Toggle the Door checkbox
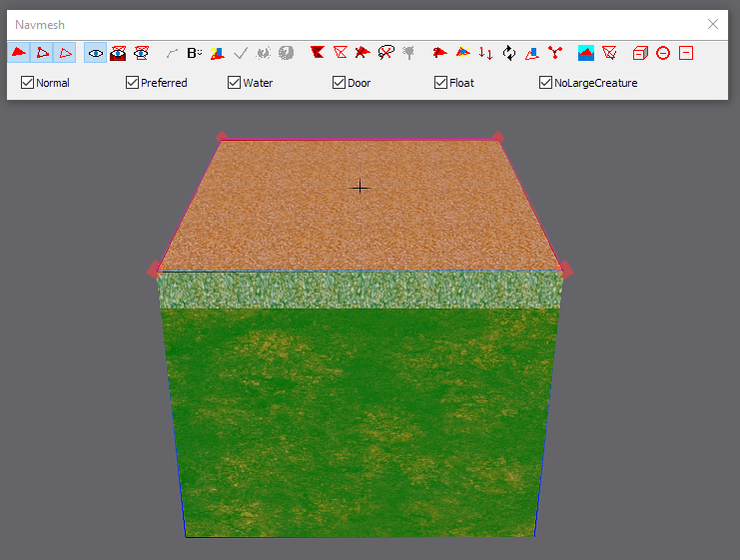 click(x=340, y=83)
